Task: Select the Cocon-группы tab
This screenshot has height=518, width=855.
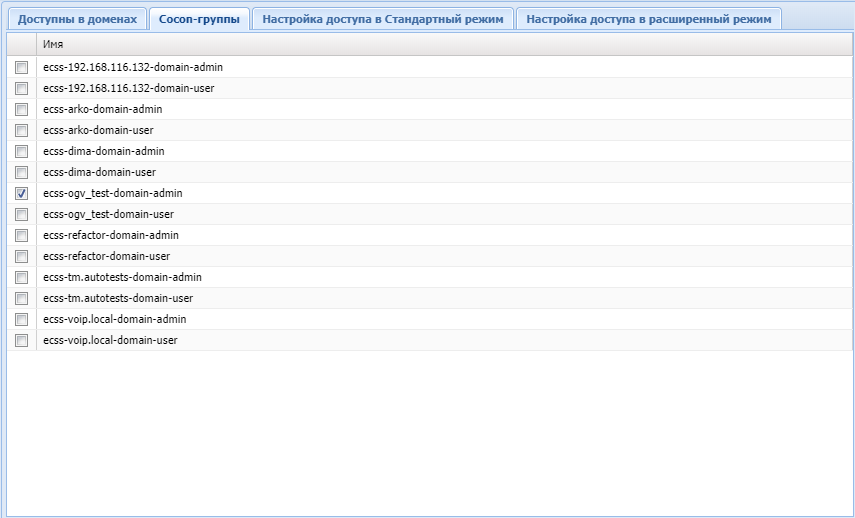Action: 200,19
